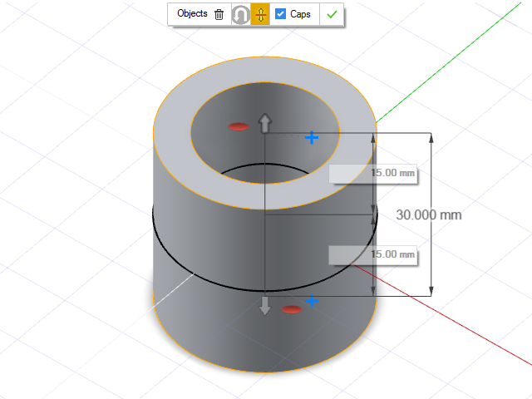The image size is (532, 399).
Task: Click the Objects selection button
Action: pyautogui.click(x=192, y=14)
